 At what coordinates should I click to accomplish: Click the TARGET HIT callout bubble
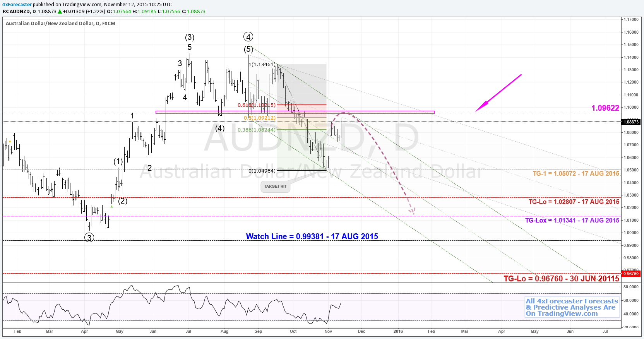pyautogui.click(x=276, y=187)
